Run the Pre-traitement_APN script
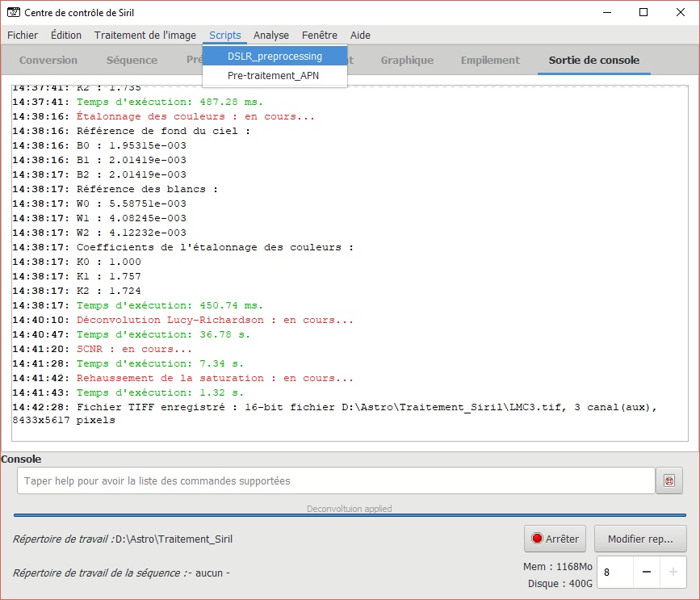This screenshot has height=600, width=700. point(275,75)
